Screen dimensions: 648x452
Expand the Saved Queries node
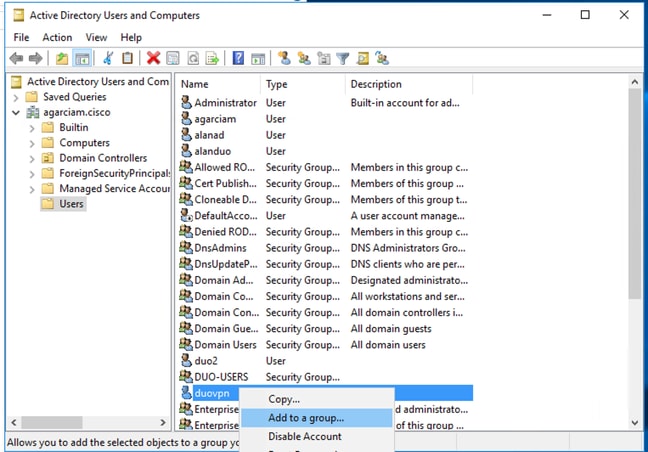coord(16,98)
